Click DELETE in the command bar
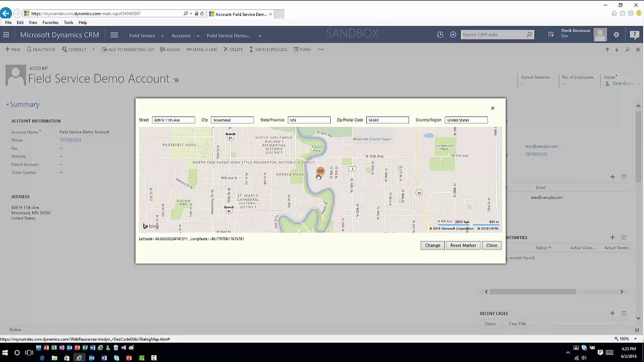644x362 pixels. (x=233, y=49)
